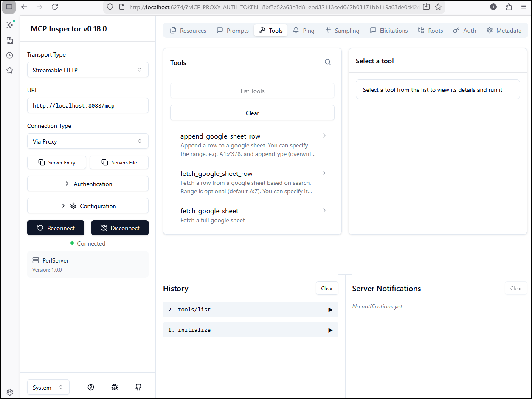This screenshot has width=532, height=399.
Task: Open the Connection Type dropdown
Action: tap(87, 141)
